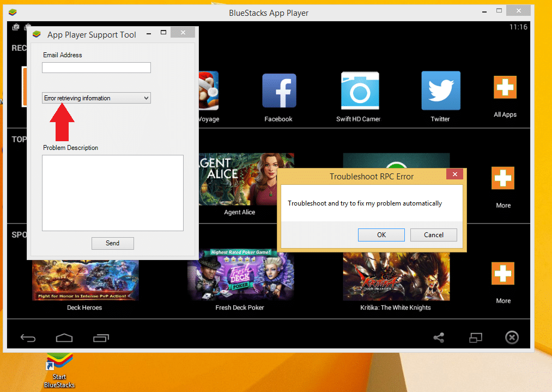Open the Facebook app icon

(279, 91)
